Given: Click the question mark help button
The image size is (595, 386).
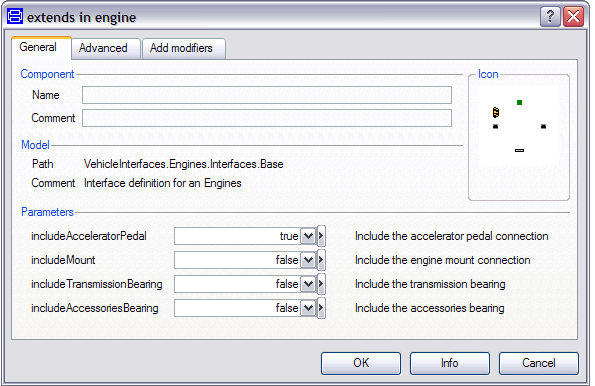Looking at the screenshot, I should pyautogui.click(x=550, y=17).
